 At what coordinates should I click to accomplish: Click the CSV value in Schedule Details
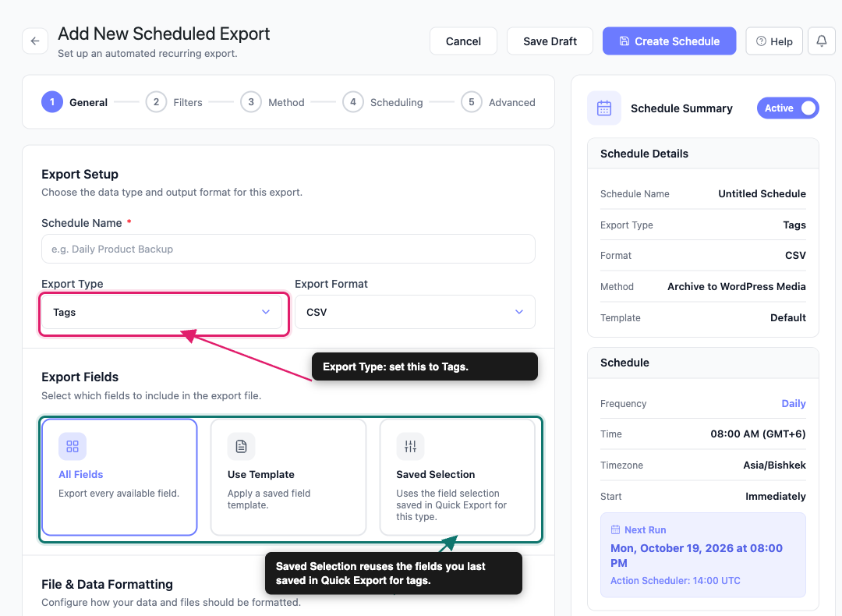[795, 256]
